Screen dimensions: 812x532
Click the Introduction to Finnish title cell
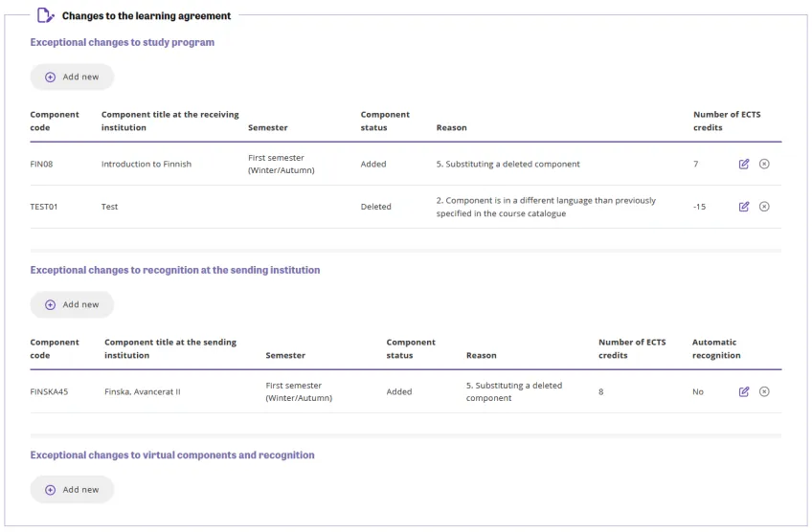[x=147, y=164]
